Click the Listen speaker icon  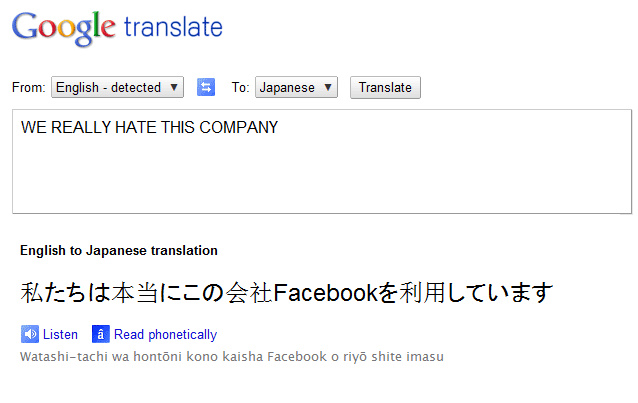tap(29, 334)
